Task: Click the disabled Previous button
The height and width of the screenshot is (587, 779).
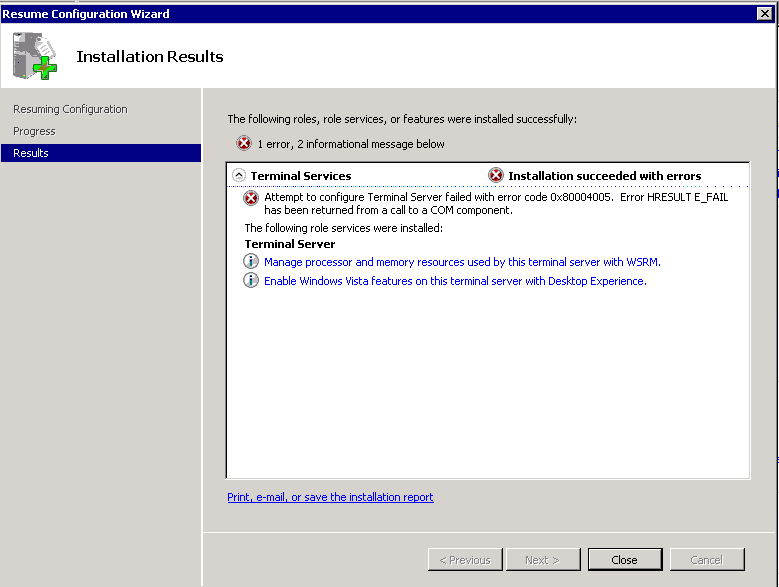Action: point(465,560)
